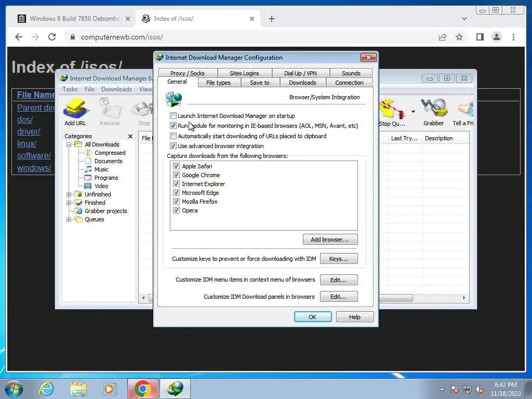
Task: Open Chrome side panel
Action: [480, 37]
